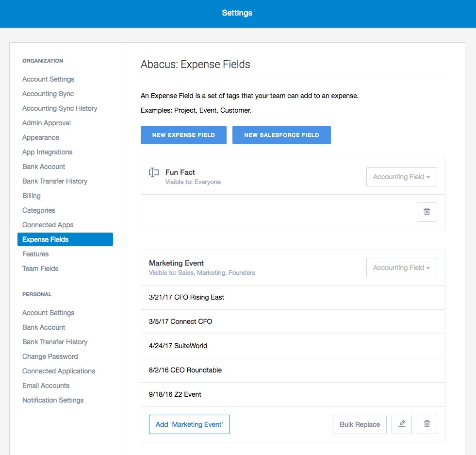Open Features settings

(x=35, y=254)
